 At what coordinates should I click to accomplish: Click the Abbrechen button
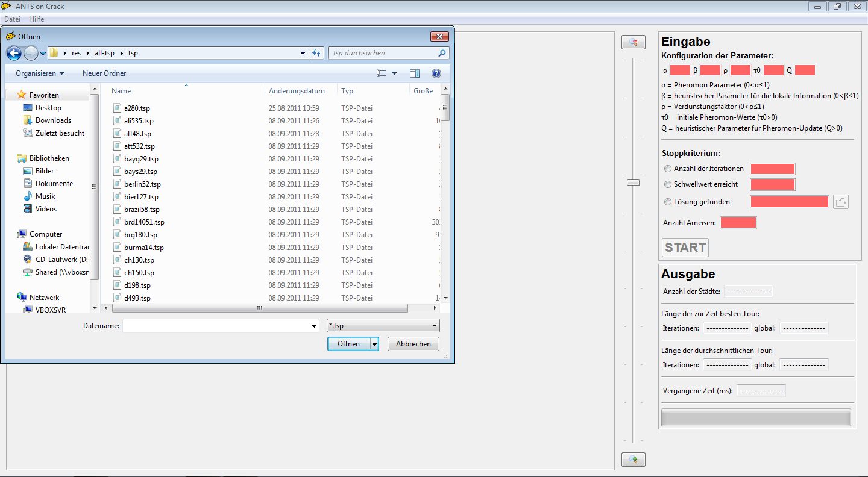click(x=413, y=344)
